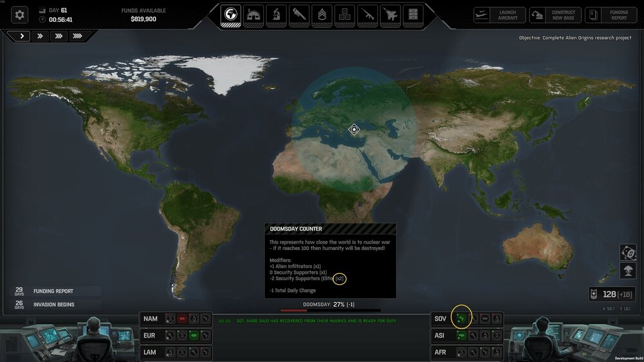Open the Soldiers rank chevron tab
The width and height of the screenshot is (644, 362).
(x=322, y=15)
